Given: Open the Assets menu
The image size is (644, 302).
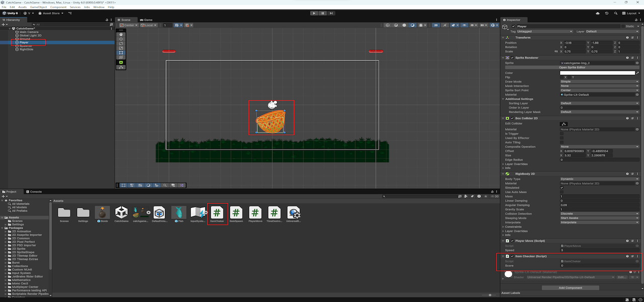Looking at the screenshot, I should click(22, 7).
